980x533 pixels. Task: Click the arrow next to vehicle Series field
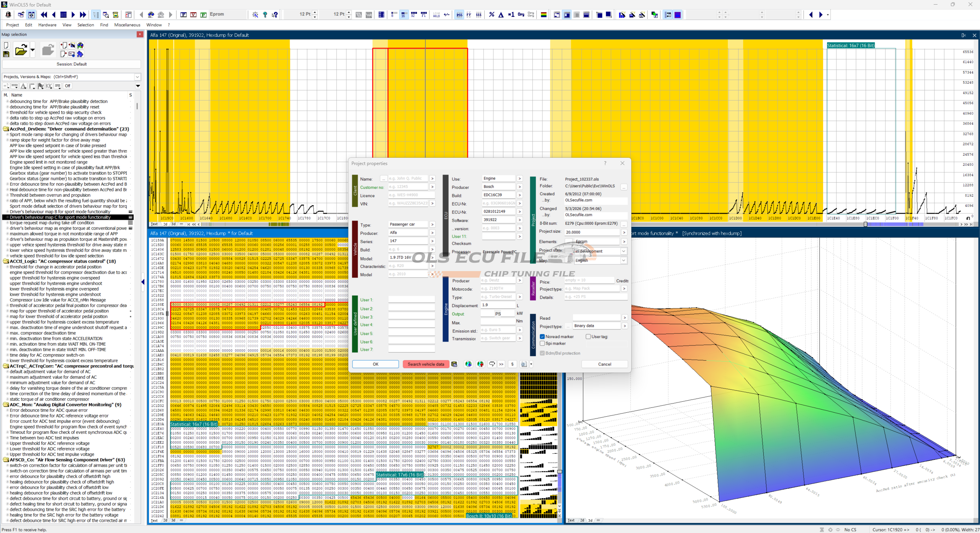tap(432, 241)
